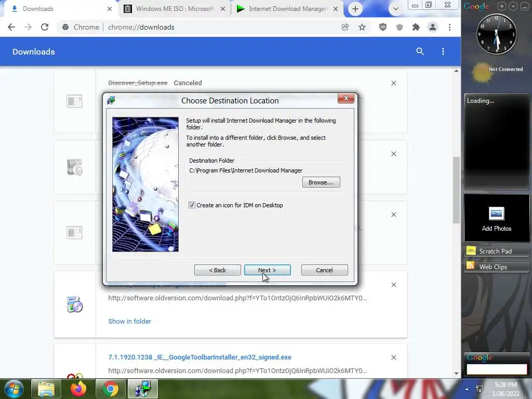The width and height of the screenshot is (532, 399).
Task: Share this page icon in address bar
Action: [x=345, y=27]
